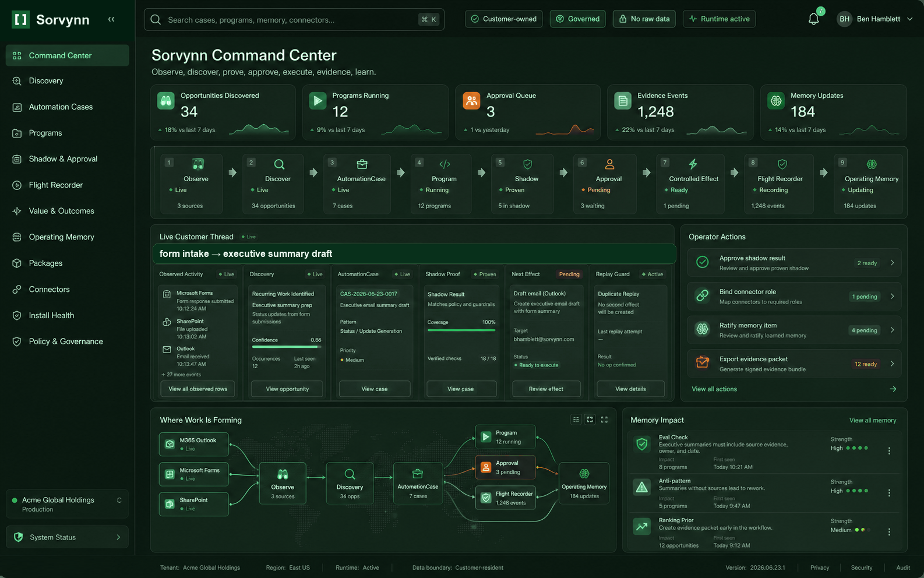Select the Flight Recorder pipeline step
This screenshot has width=924, height=578.
779,184
